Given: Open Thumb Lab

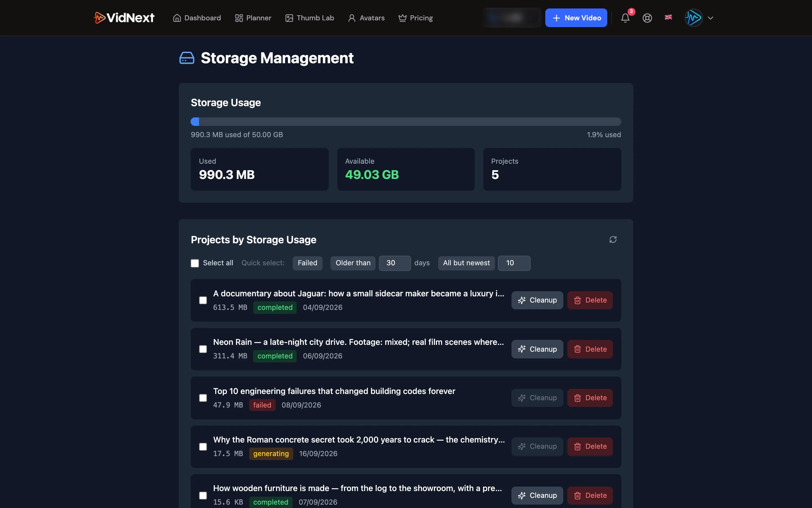Looking at the screenshot, I should click(x=309, y=18).
